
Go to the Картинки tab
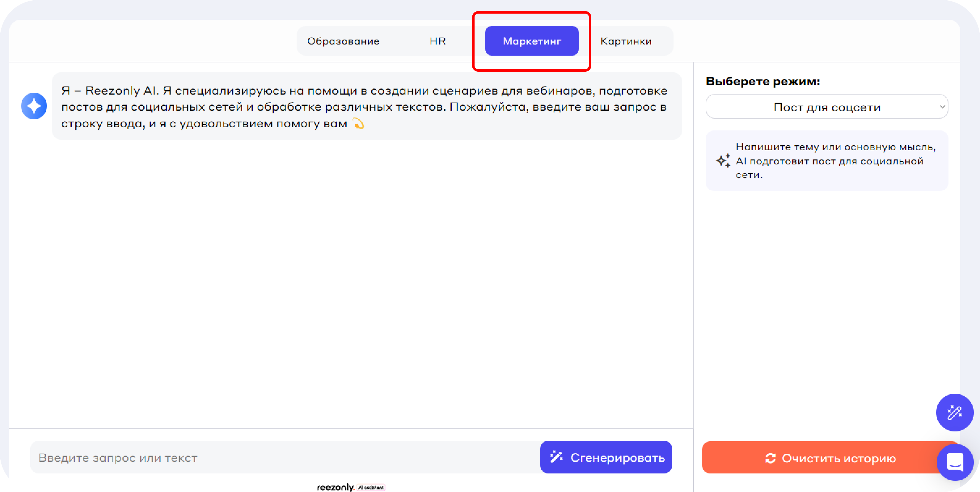(626, 41)
